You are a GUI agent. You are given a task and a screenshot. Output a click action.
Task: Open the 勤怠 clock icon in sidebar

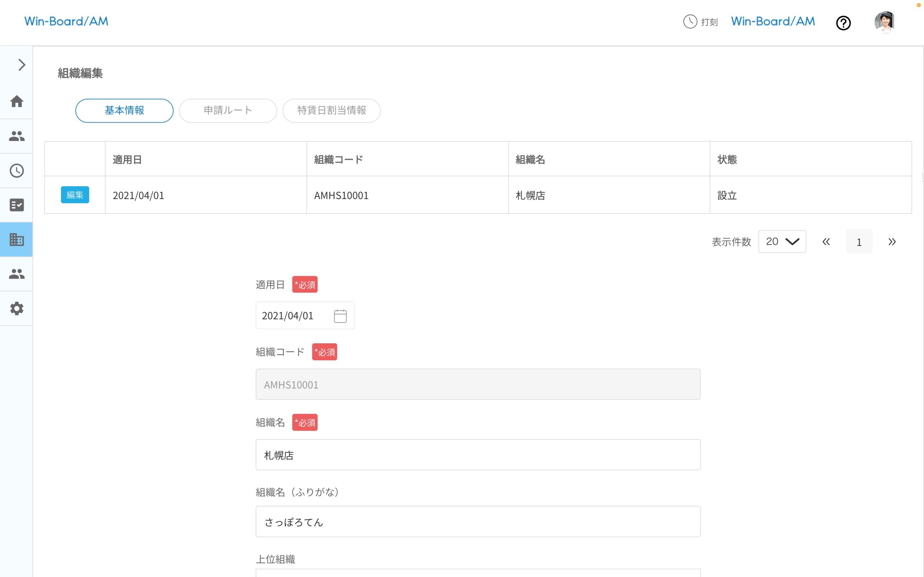pyautogui.click(x=16, y=171)
